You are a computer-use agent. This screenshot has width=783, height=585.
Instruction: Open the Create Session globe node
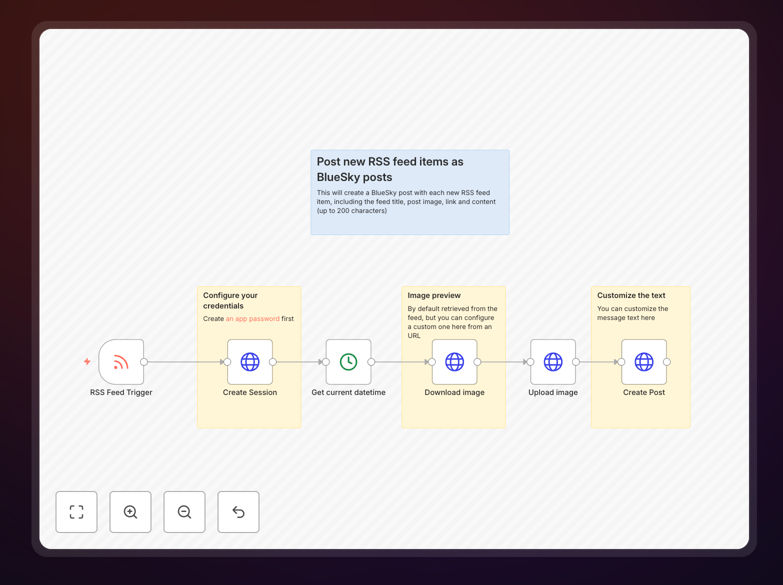tap(250, 362)
